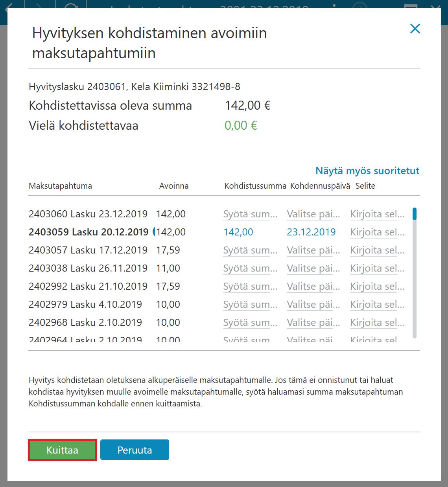The width and height of the screenshot is (448, 487).
Task: Cancel with the Peruuta button
Action: point(135,450)
